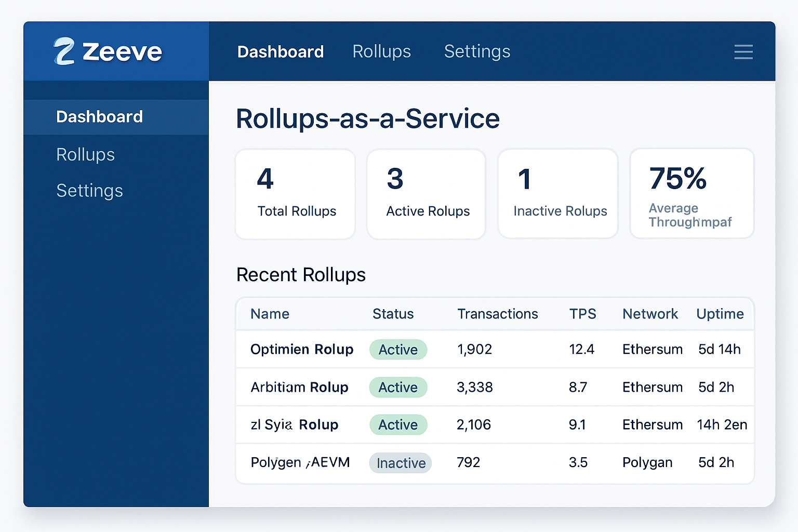Toggle the Active badge on Arbitiam Rolup
Screen dimensions: 798x532
pyautogui.click(x=398, y=387)
